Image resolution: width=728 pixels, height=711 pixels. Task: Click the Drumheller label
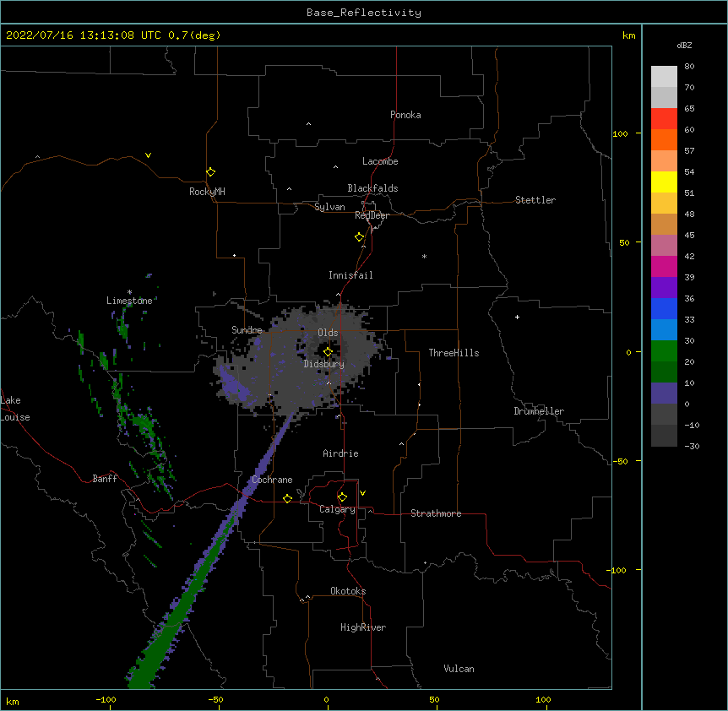(539, 411)
